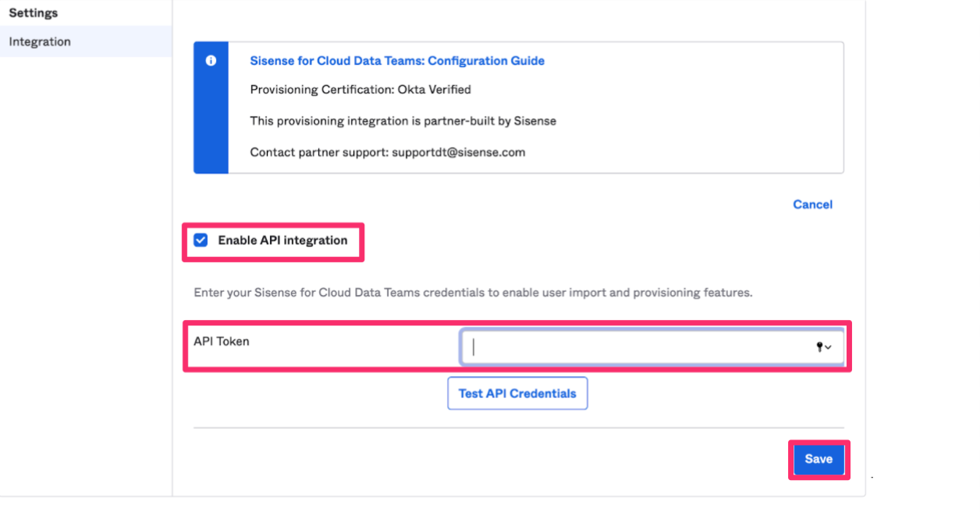This screenshot has height=523, width=980.
Task: Click the 'Contact partner support' email line
Action: [388, 152]
